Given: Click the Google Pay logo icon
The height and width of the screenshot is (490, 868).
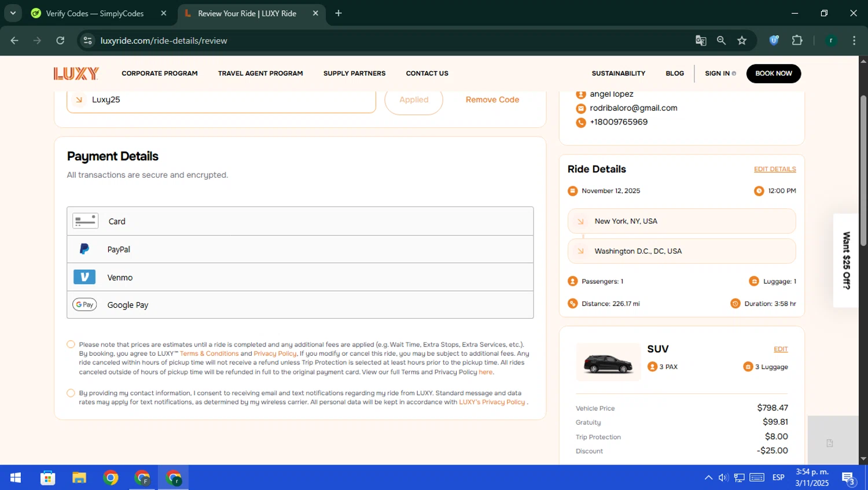Looking at the screenshot, I should [84, 305].
